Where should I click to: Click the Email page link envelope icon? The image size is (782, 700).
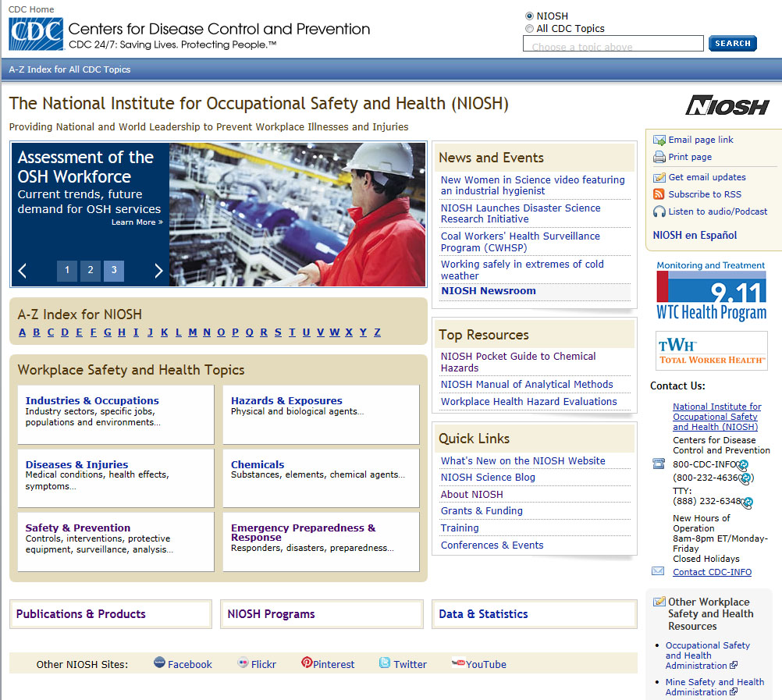[x=659, y=140]
